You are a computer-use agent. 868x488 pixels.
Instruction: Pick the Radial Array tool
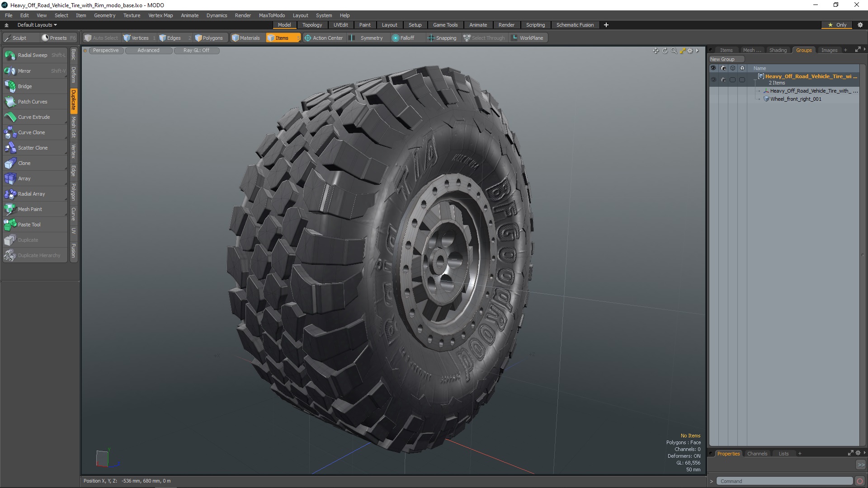click(x=31, y=194)
